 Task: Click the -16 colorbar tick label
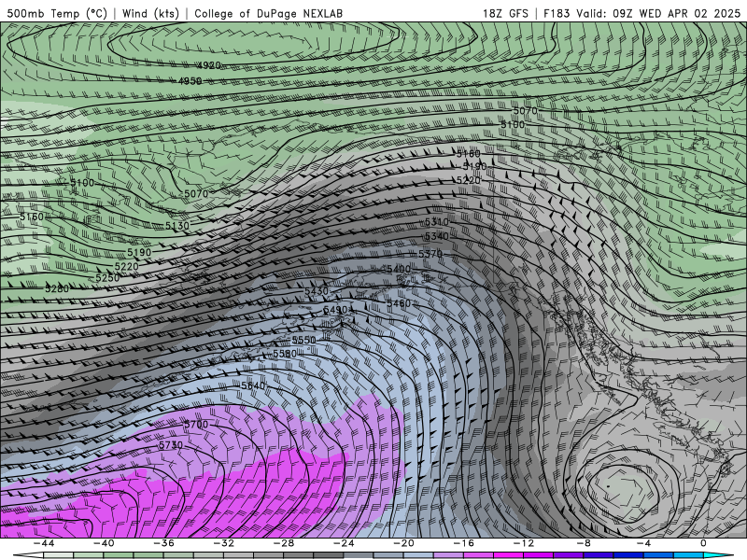click(x=463, y=543)
